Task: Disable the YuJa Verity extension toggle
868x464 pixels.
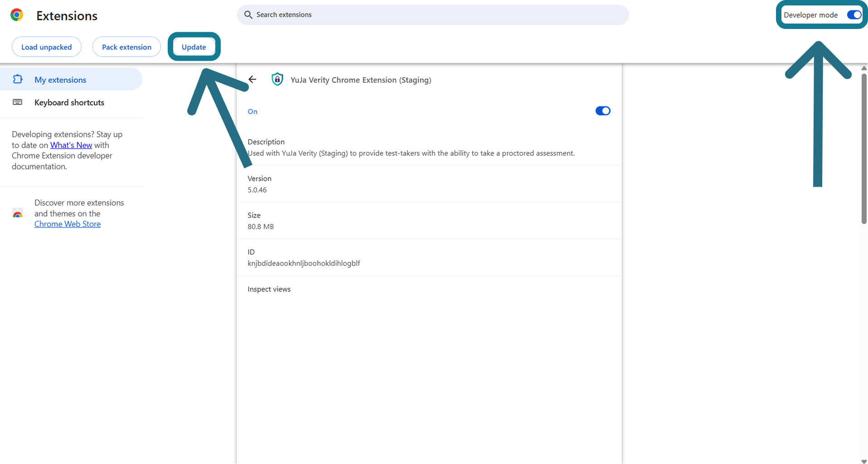Action: 603,111
